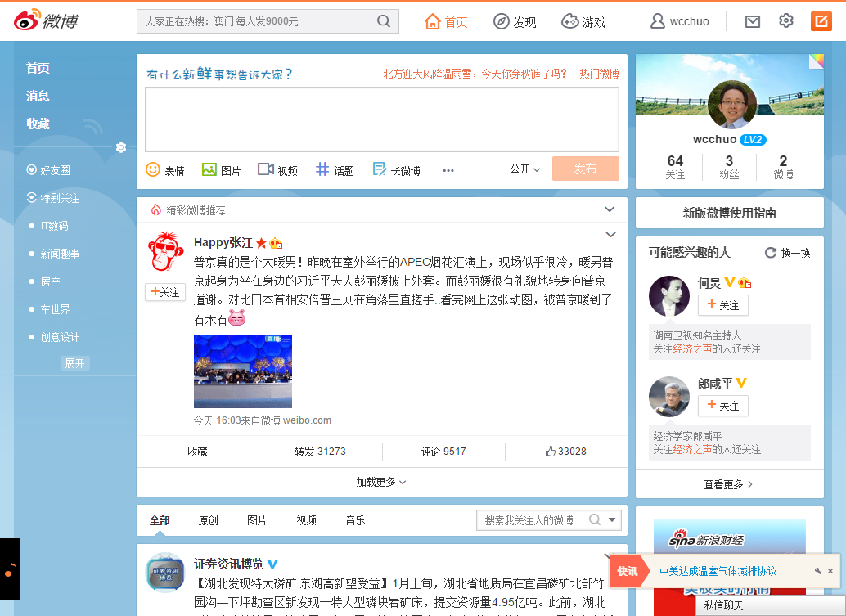The image size is (846, 616).
Task: Open 特别关注 in sidebar
Action: [x=53, y=198]
